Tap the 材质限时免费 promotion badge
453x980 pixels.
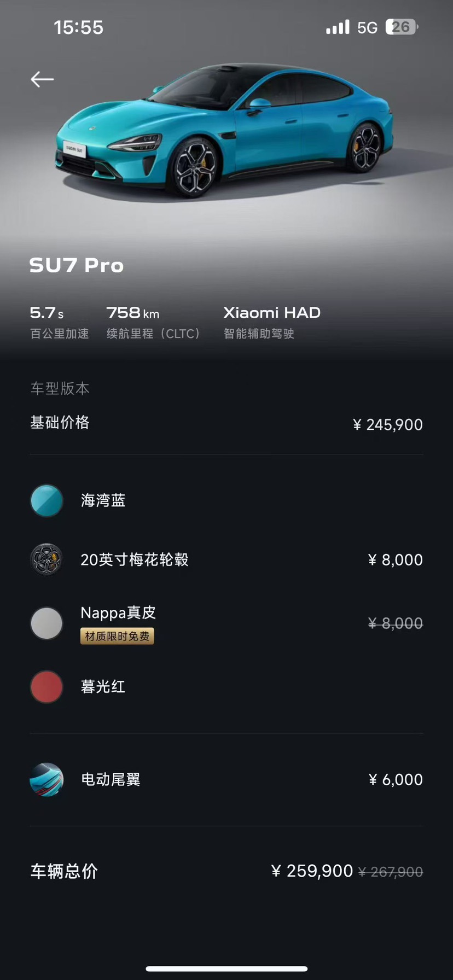[117, 636]
